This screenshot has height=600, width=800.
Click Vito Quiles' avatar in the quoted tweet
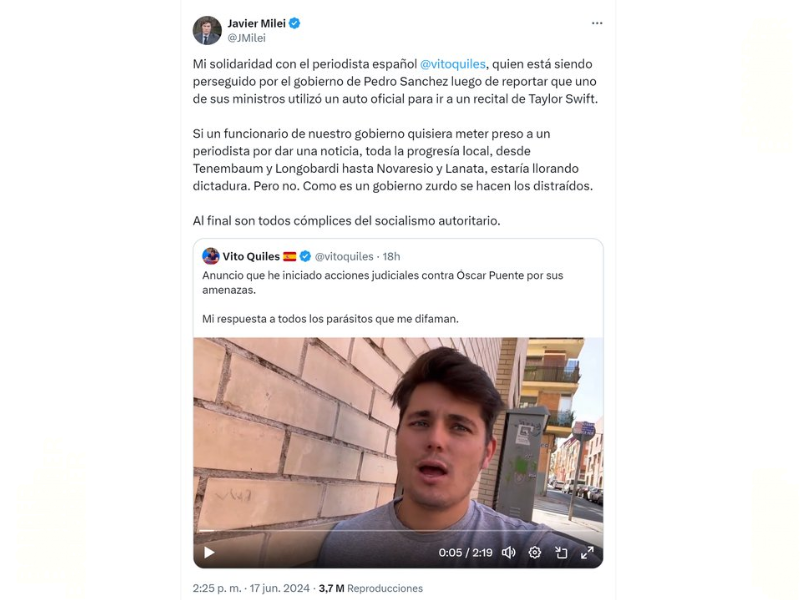[x=211, y=256]
